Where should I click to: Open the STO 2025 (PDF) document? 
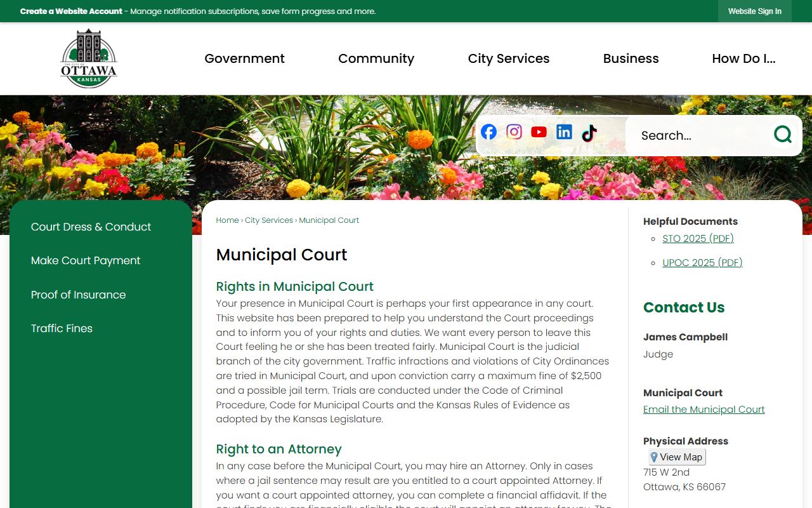pyautogui.click(x=698, y=239)
